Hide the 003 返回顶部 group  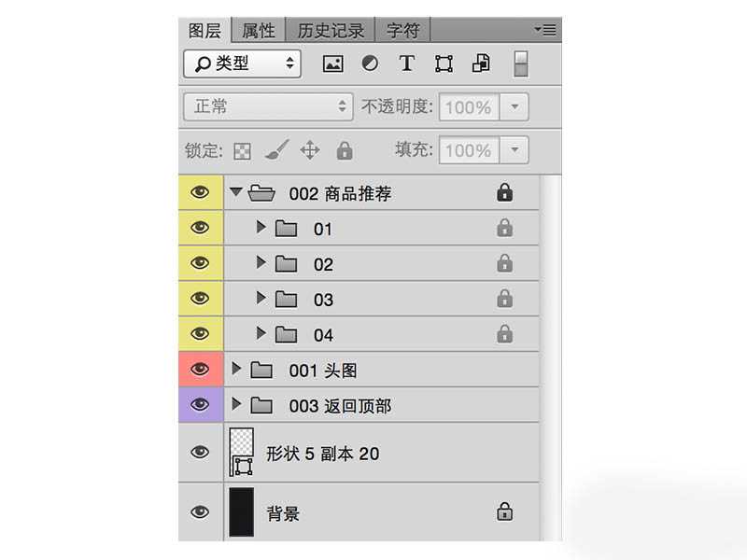[x=200, y=404]
